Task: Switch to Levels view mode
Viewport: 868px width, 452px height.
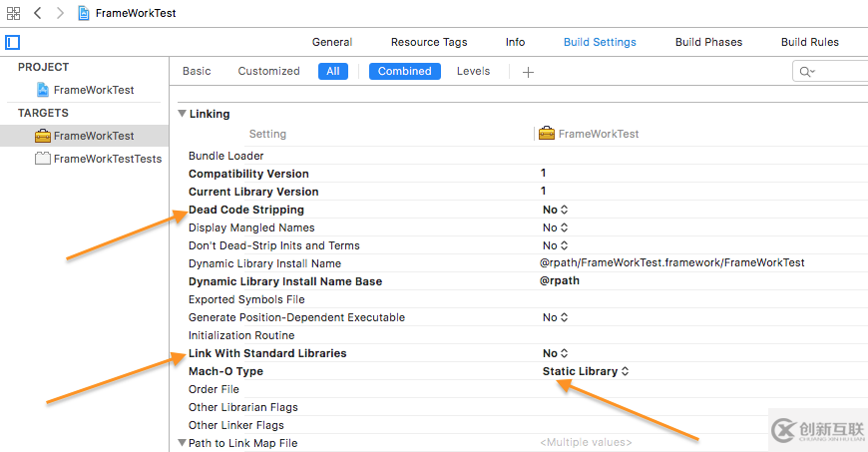Action: tap(473, 72)
